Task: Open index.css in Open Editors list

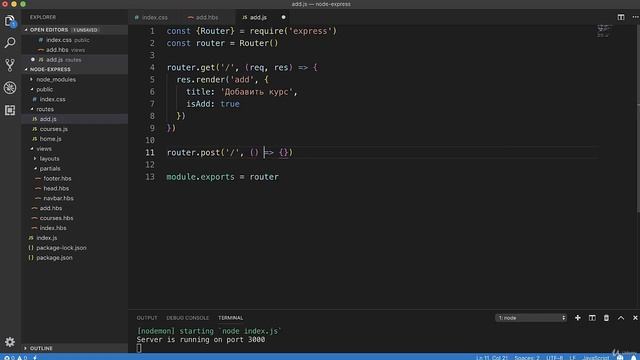Action: 75,40
